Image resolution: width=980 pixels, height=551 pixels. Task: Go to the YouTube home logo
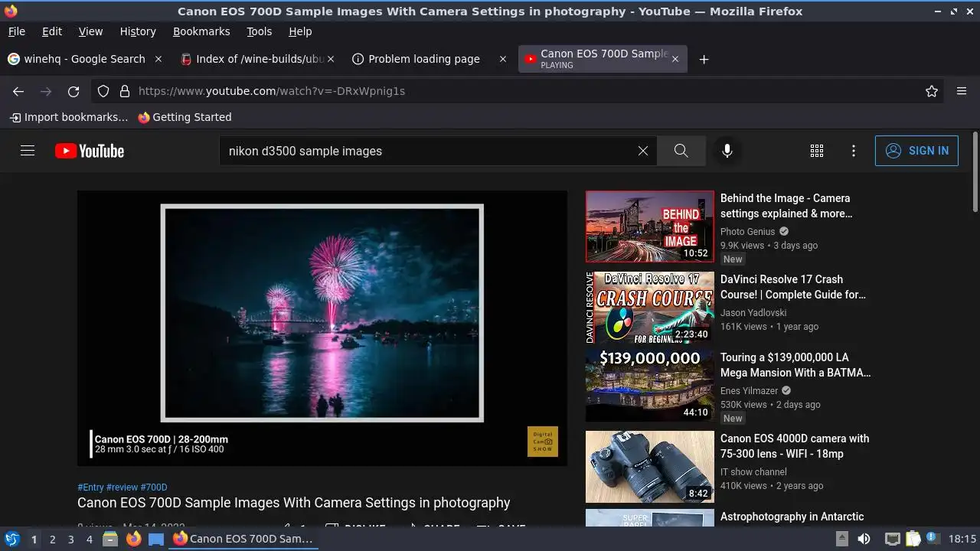point(90,151)
